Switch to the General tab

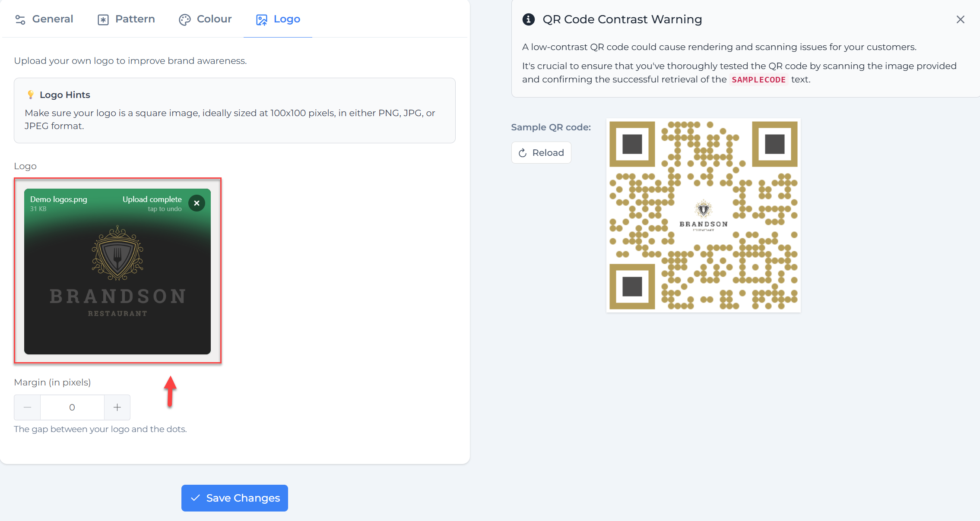(x=44, y=19)
